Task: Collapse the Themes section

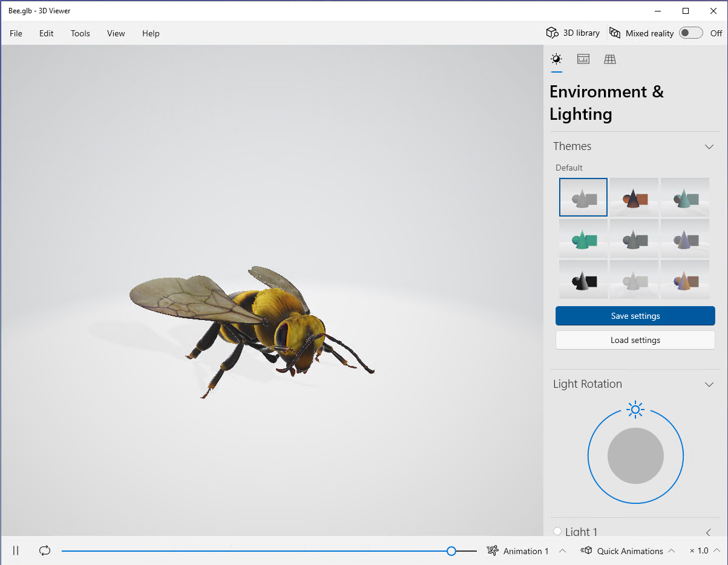Action: [x=709, y=146]
